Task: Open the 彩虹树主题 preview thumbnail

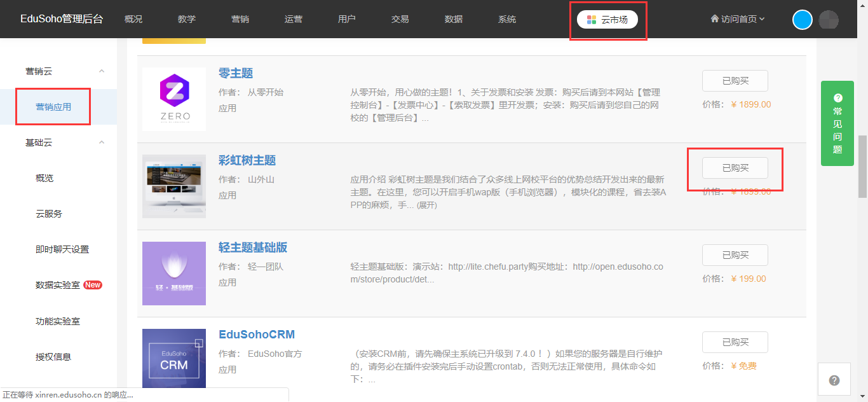Action: (x=174, y=186)
